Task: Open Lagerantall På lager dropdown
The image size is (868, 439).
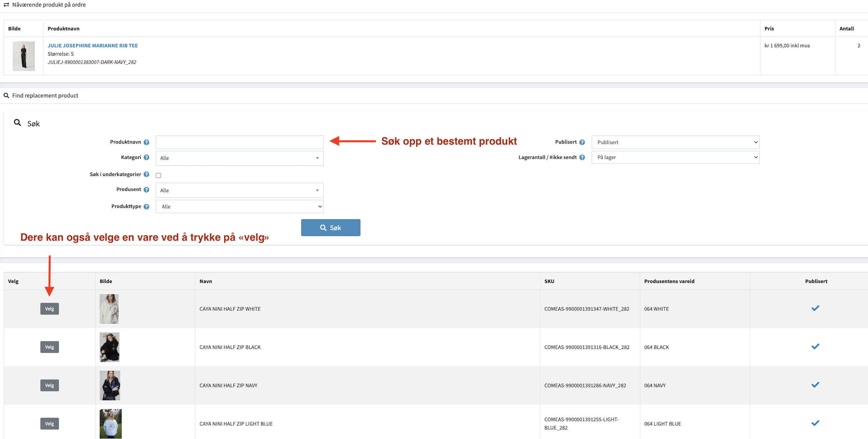Action: pos(675,157)
